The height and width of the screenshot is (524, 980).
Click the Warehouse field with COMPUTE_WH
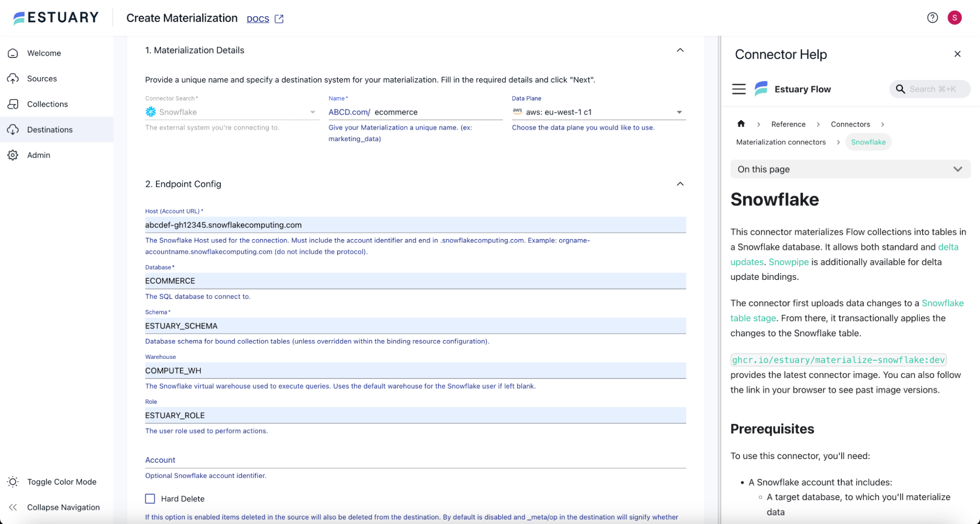[415, 371]
